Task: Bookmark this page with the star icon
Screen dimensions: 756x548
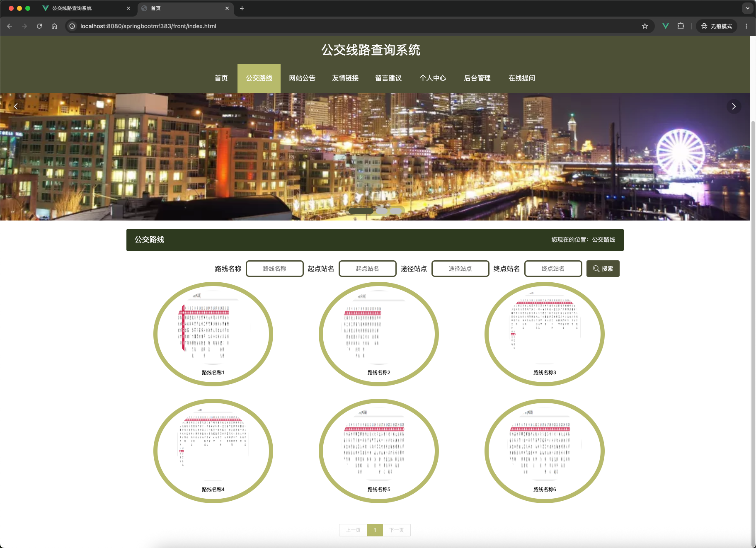Action: pos(645,26)
